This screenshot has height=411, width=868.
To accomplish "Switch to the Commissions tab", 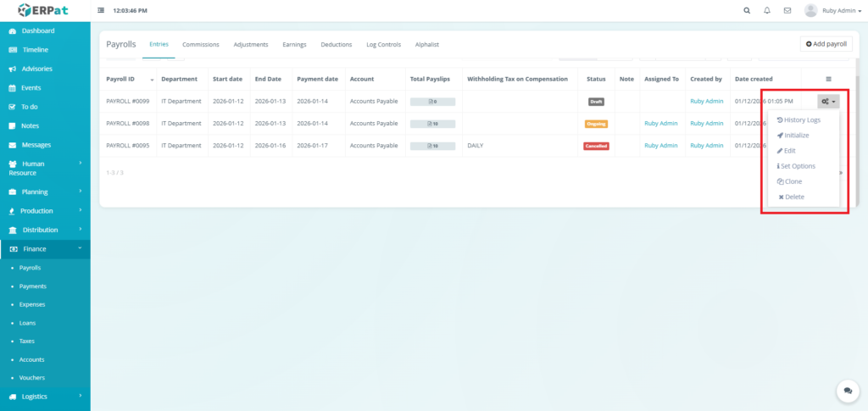I will [201, 44].
